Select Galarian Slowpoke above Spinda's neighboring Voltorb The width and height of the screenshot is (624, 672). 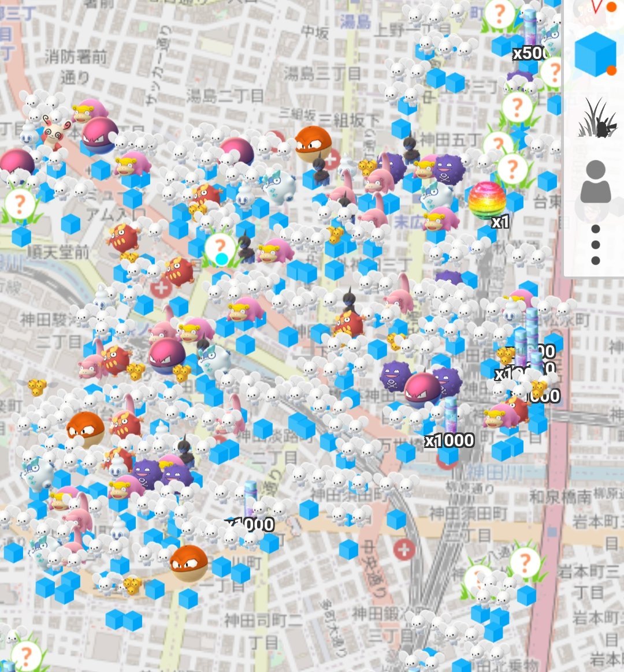click(89, 111)
